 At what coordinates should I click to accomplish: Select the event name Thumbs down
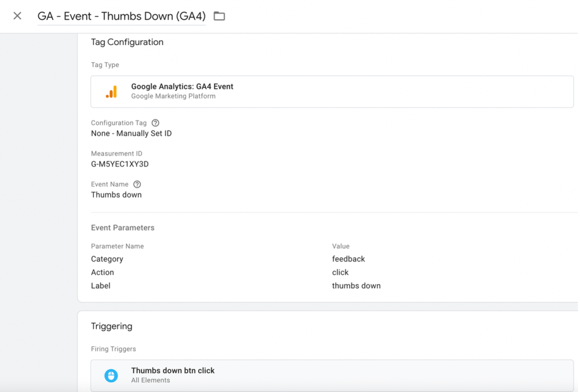pos(116,195)
